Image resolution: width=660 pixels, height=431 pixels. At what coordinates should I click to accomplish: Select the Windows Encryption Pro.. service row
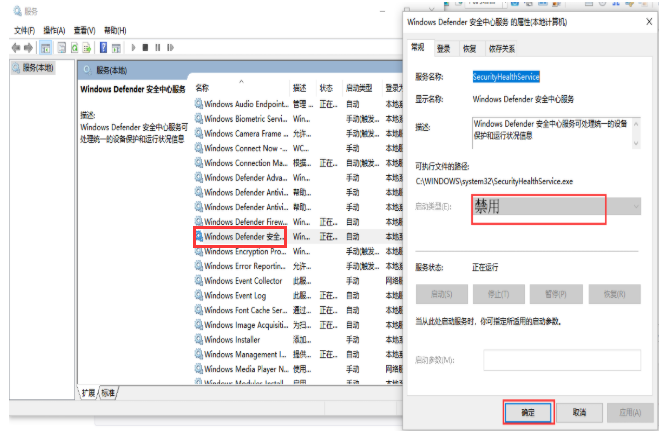click(x=298, y=251)
